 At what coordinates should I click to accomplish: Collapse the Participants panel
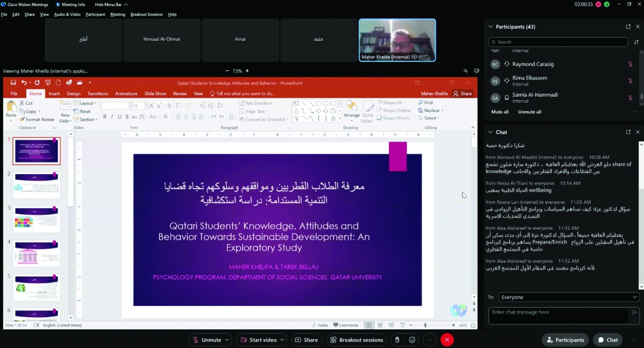(x=490, y=26)
